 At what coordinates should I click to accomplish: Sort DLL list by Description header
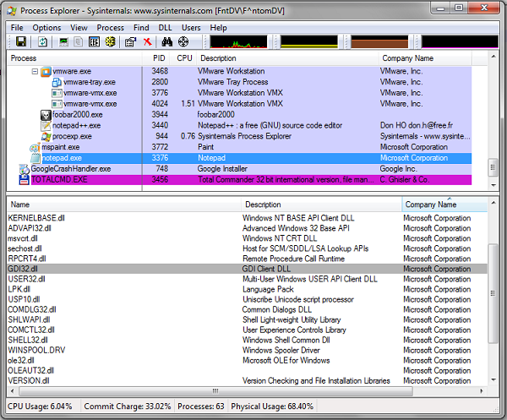(x=322, y=205)
